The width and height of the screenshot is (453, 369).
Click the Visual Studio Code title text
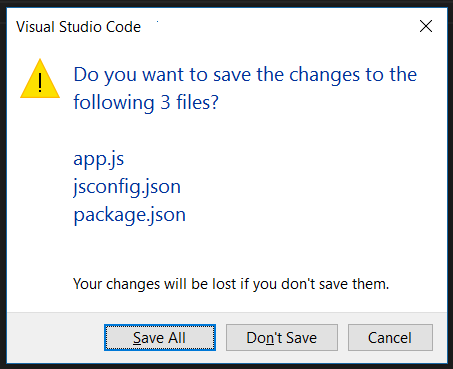click(x=79, y=27)
